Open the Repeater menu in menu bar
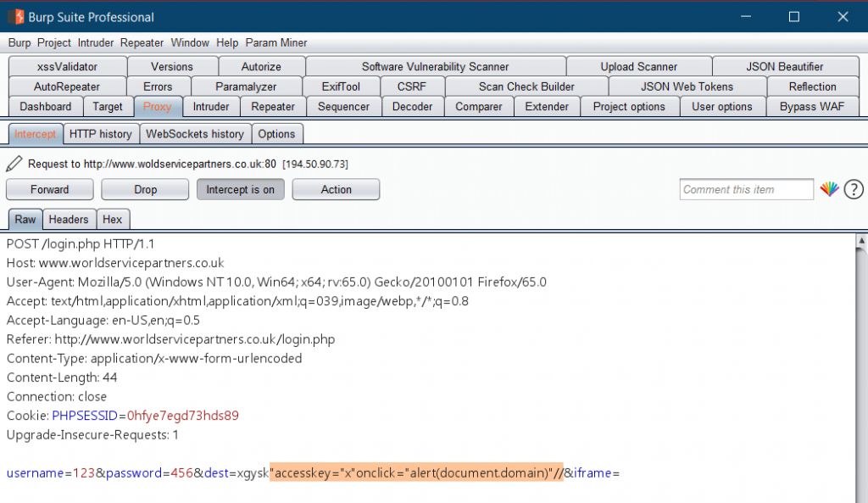 (x=142, y=42)
